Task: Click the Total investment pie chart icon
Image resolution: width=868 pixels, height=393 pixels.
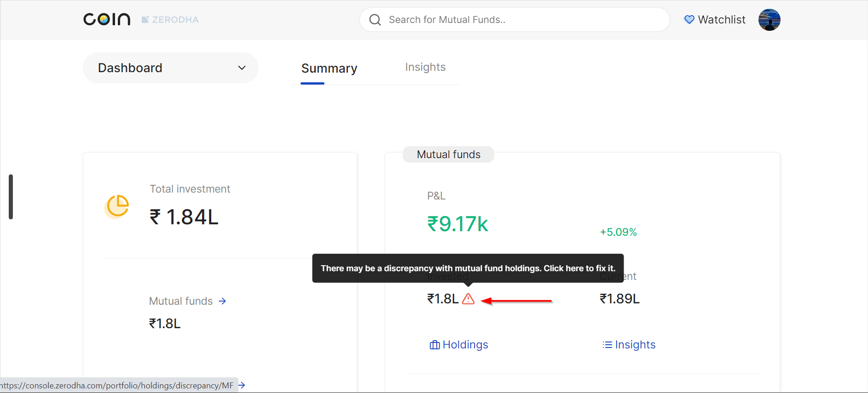Action: [x=117, y=206]
